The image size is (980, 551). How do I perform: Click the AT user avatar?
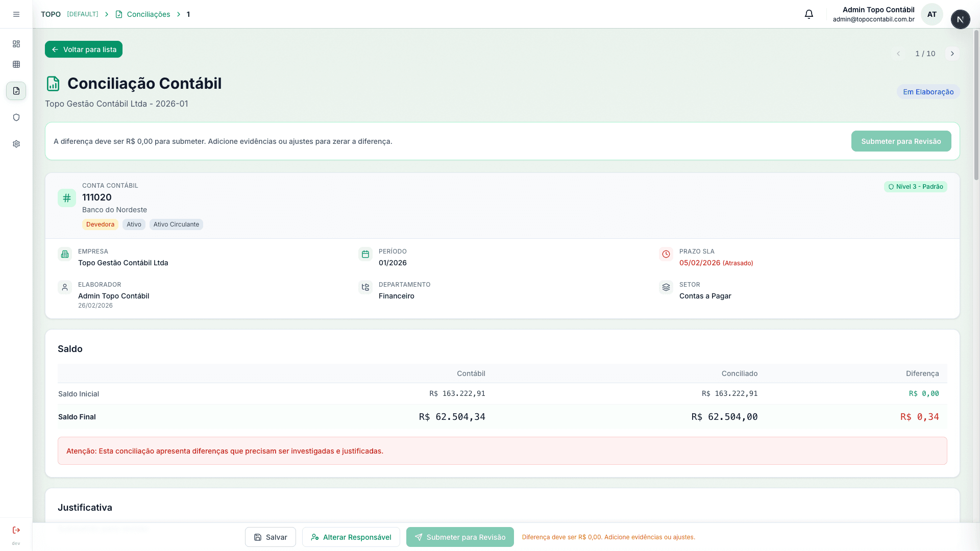pyautogui.click(x=932, y=14)
